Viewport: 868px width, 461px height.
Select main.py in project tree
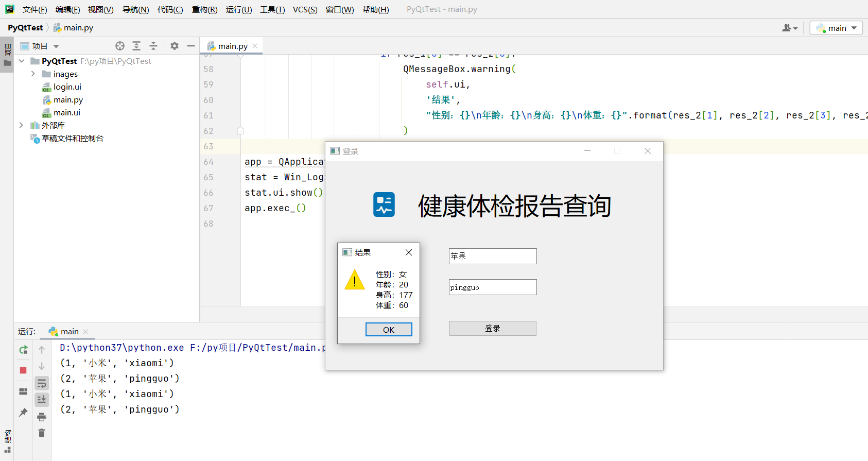[x=68, y=99]
